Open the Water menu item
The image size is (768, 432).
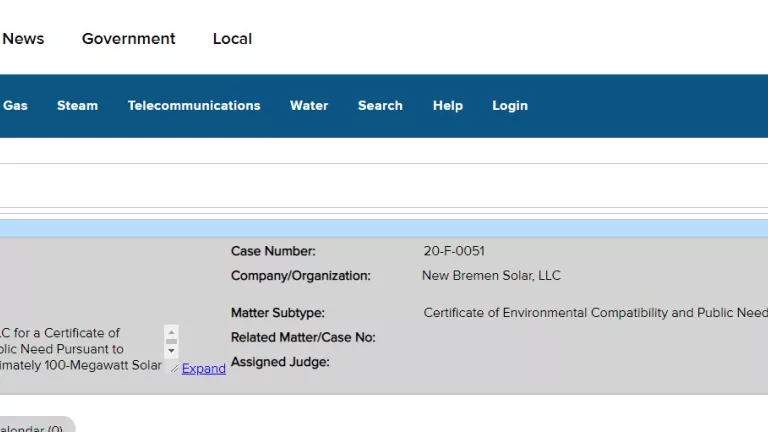pyautogui.click(x=309, y=106)
